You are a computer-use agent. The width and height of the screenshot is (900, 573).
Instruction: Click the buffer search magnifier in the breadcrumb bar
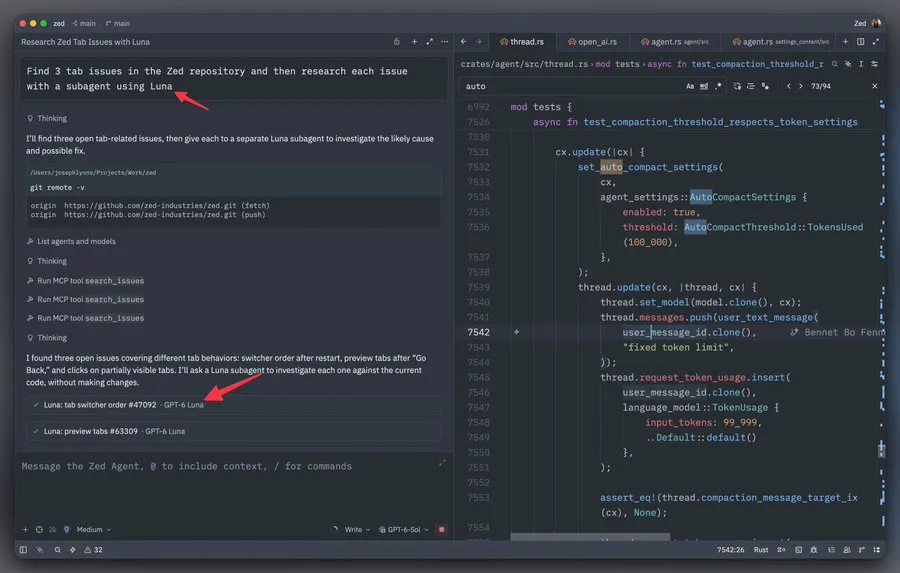pos(835,64)
